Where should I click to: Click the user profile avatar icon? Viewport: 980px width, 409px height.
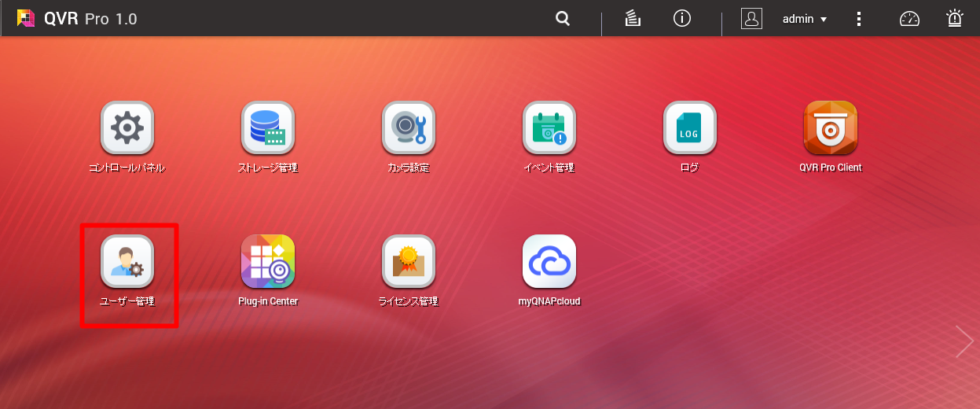752,19
